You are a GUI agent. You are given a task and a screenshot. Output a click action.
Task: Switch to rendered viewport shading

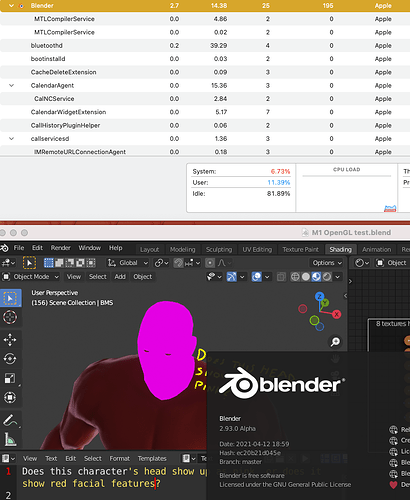327,277
